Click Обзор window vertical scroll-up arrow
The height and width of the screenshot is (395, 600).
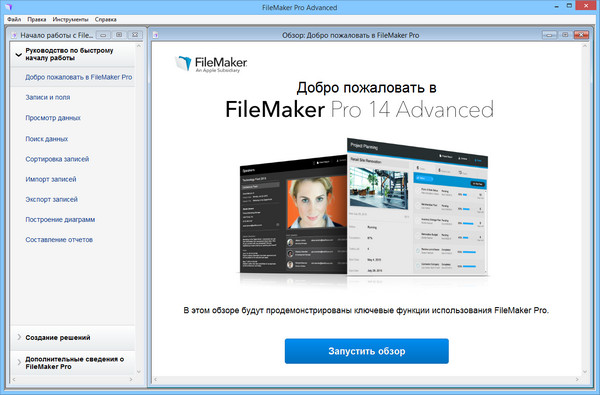point(585,46)
